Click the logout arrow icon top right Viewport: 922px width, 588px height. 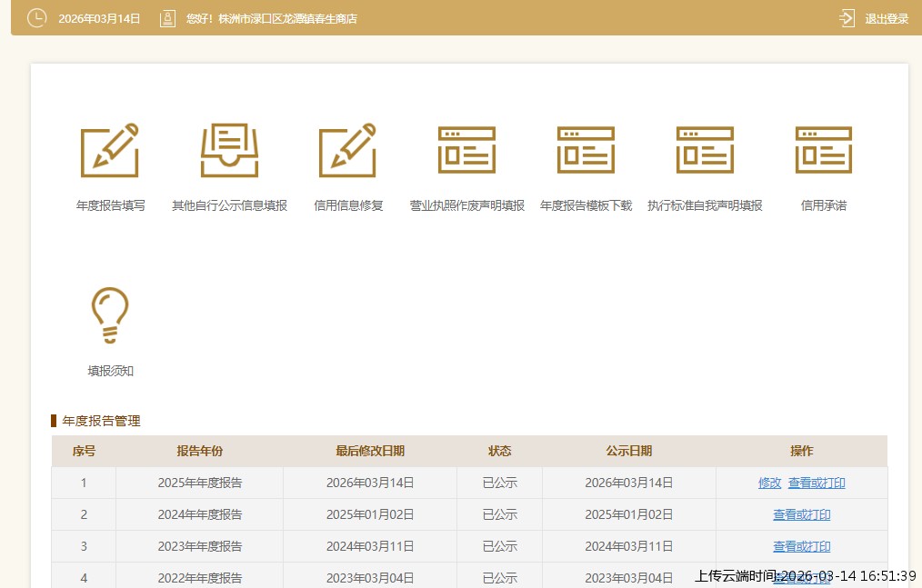[x=846, y=17]
